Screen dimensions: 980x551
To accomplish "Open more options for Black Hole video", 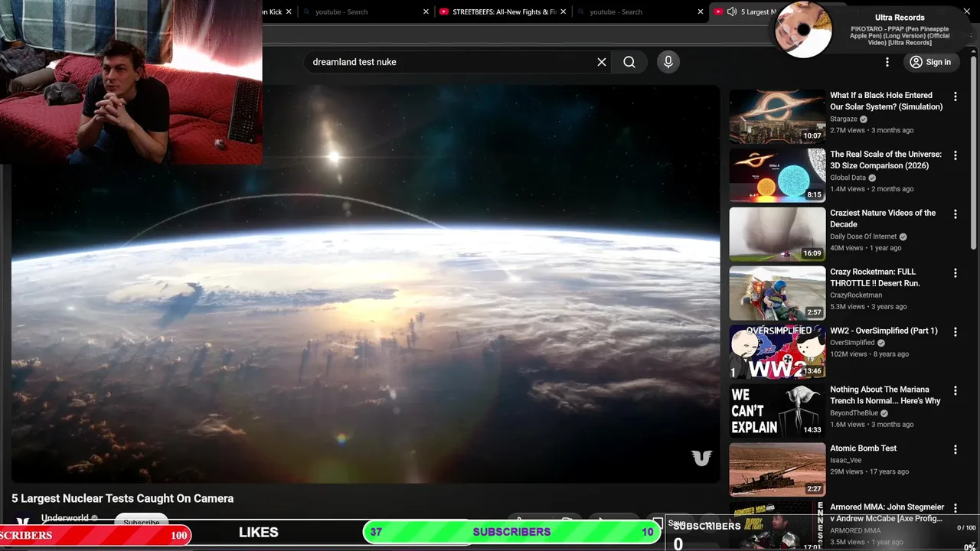I will tap(955, 96).
